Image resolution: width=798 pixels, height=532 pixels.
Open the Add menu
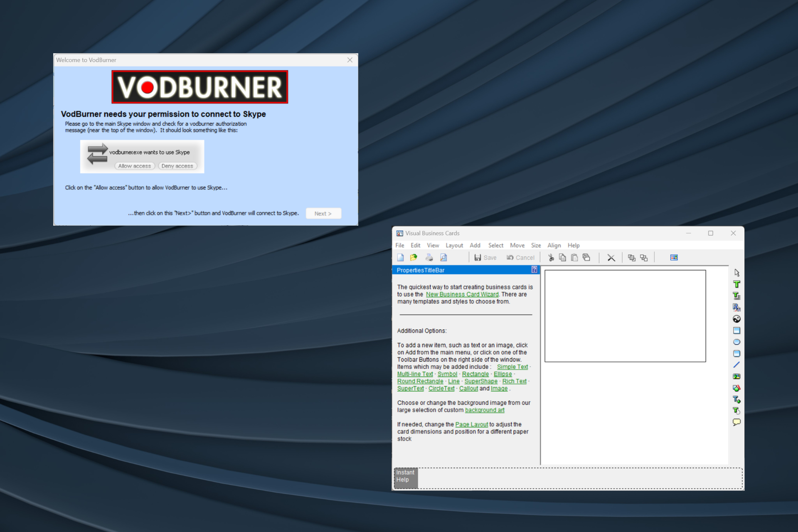475,246
